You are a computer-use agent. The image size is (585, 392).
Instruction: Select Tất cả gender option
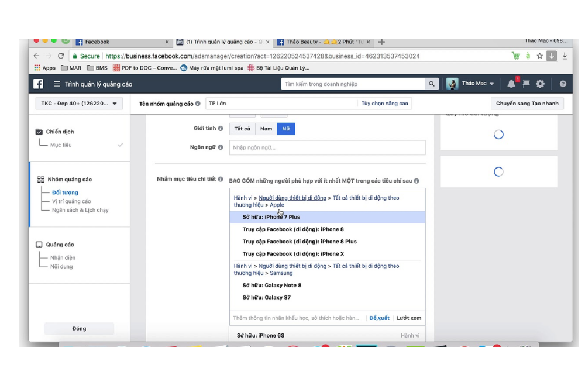pos(242,129)
